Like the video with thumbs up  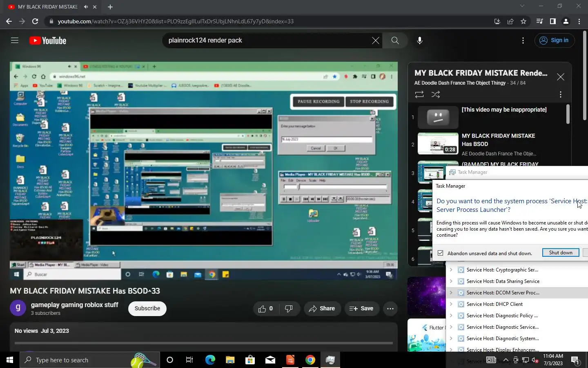click(x=265, y=309)
